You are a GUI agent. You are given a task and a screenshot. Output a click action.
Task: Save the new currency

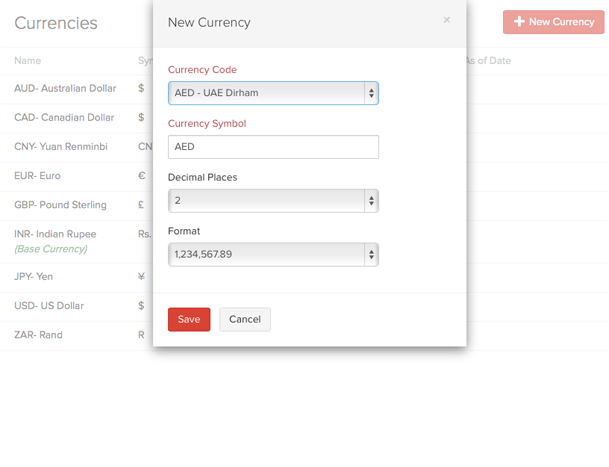[189, 320]
